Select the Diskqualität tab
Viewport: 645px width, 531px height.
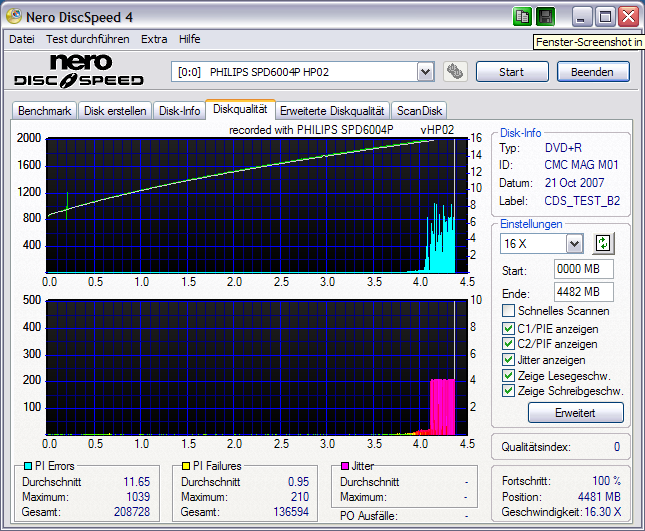point(240,109)
